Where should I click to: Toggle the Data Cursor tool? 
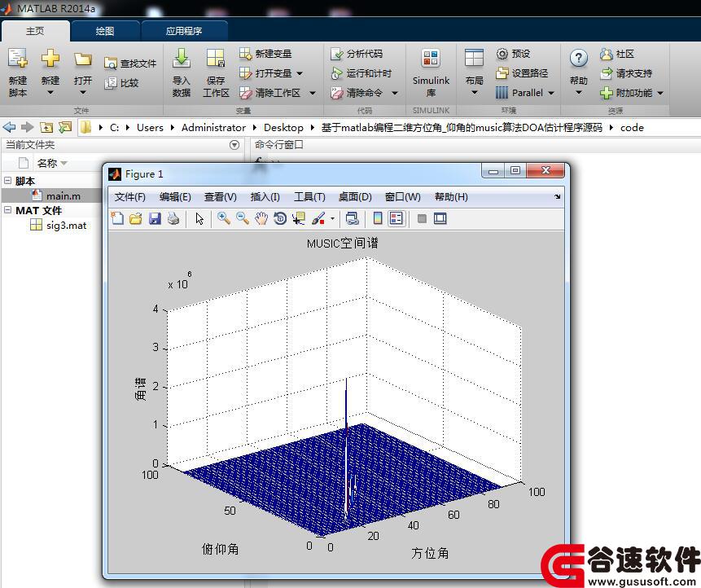298,218
